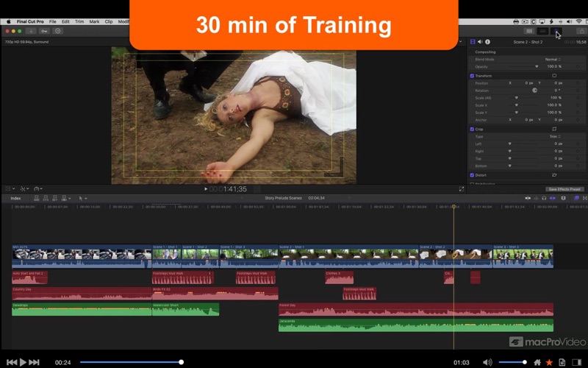Screen dimensions: 588x368
Task: Click the Distort onscreen controls icon
Action: click(x=554, y=175)
